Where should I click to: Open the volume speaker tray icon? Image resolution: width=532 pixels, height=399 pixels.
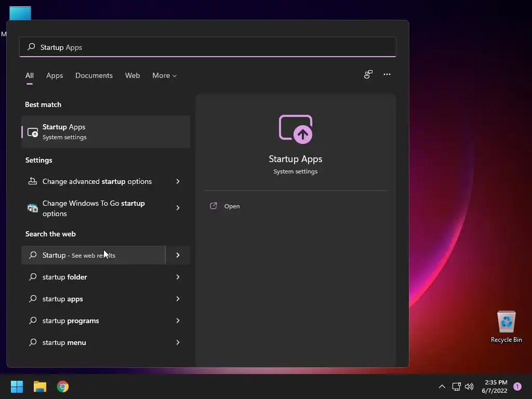coord(469,387)
